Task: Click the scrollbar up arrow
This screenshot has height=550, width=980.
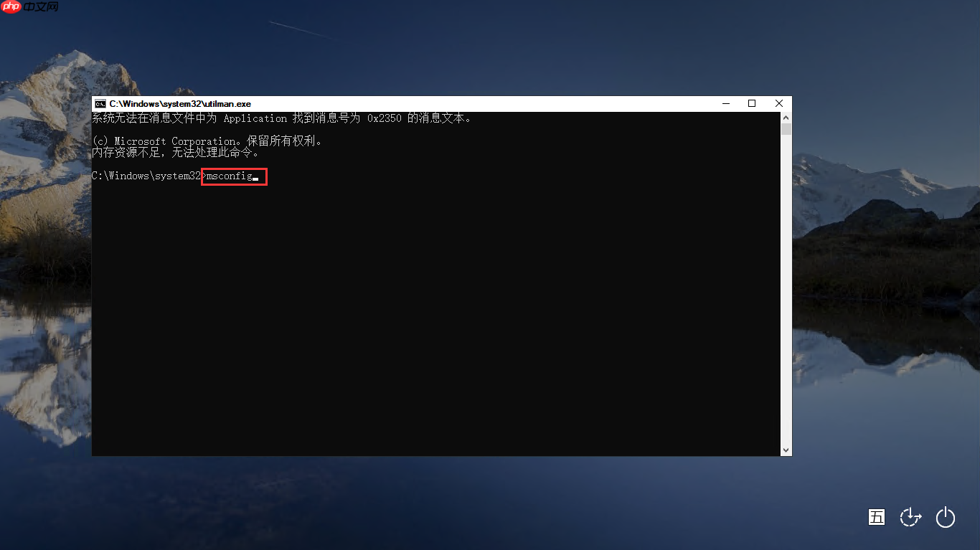Action: 786,118
